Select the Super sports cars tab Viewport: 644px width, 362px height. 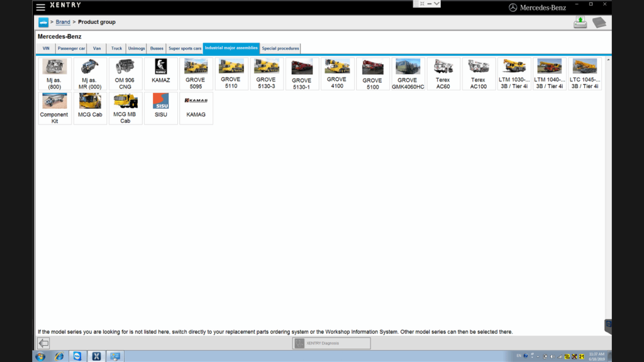click(x=185, y=48)
